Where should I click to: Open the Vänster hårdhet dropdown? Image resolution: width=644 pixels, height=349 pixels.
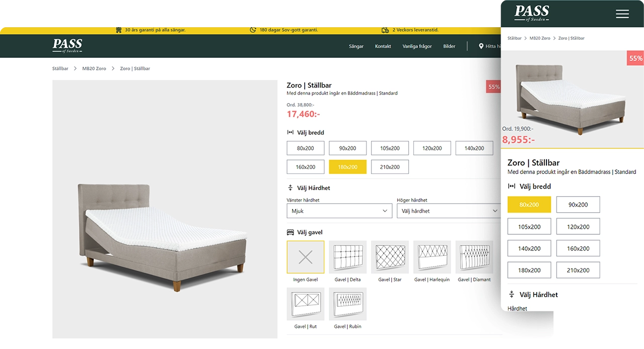coord(339,211)
